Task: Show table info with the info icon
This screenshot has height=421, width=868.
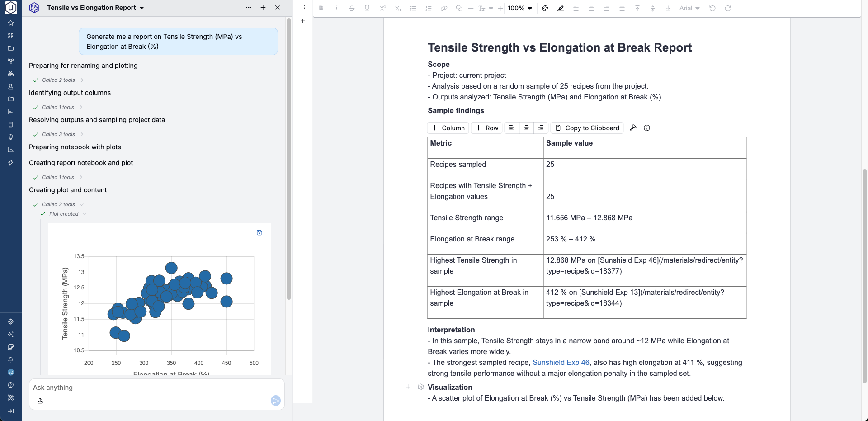Action: 647,128
